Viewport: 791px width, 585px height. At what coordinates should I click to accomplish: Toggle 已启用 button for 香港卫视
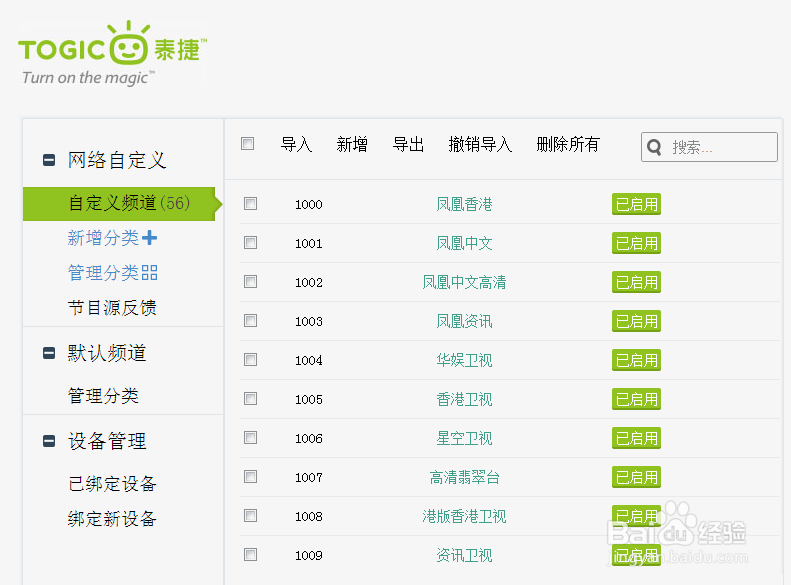coord(636,399)
